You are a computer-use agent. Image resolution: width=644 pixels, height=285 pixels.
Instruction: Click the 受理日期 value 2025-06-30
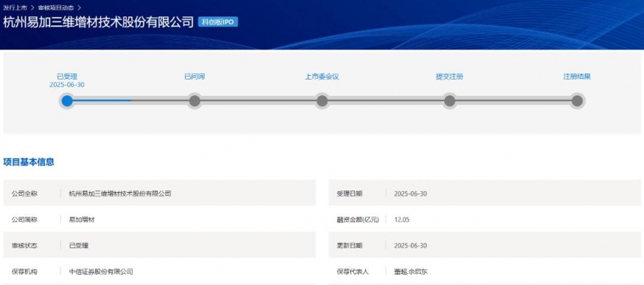410,193
